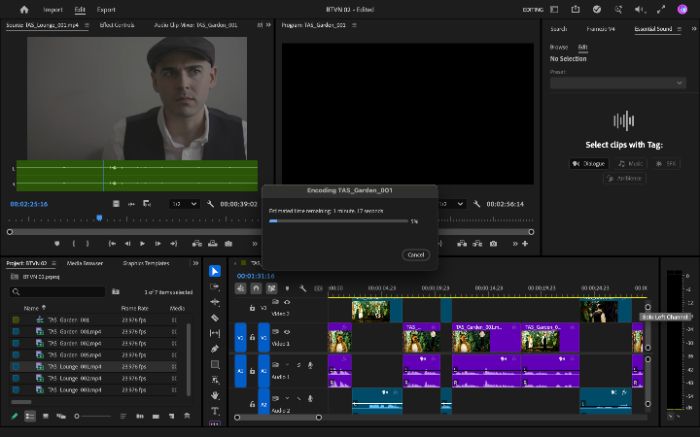
Task: Select the Slip tool
Action: (215, 333)
